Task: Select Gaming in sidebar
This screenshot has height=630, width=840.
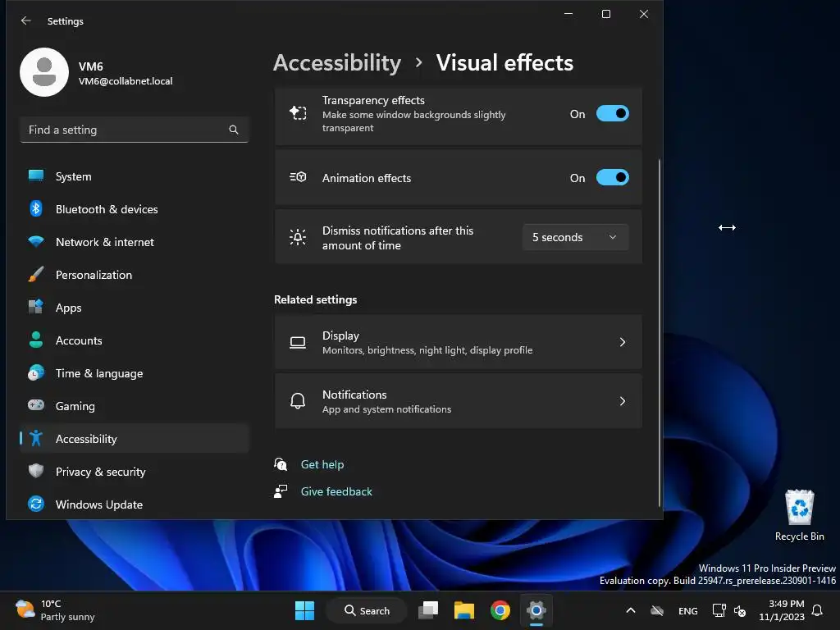Action: [135, 405]
